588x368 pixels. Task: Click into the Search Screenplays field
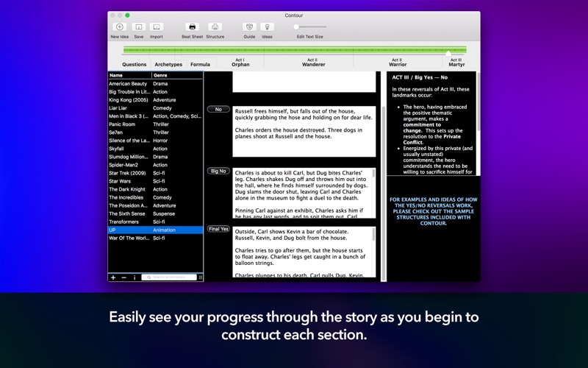pos(169,277)
